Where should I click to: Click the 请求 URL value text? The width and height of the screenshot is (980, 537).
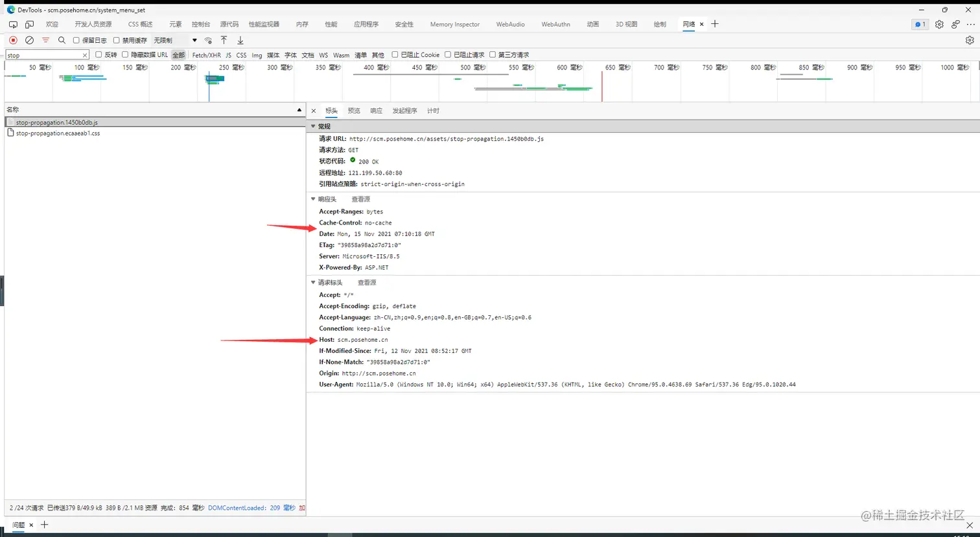[447, 139]
